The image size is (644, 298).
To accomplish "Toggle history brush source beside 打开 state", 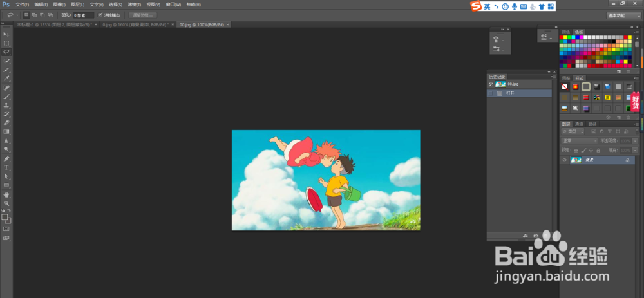I will click(490, 93).
